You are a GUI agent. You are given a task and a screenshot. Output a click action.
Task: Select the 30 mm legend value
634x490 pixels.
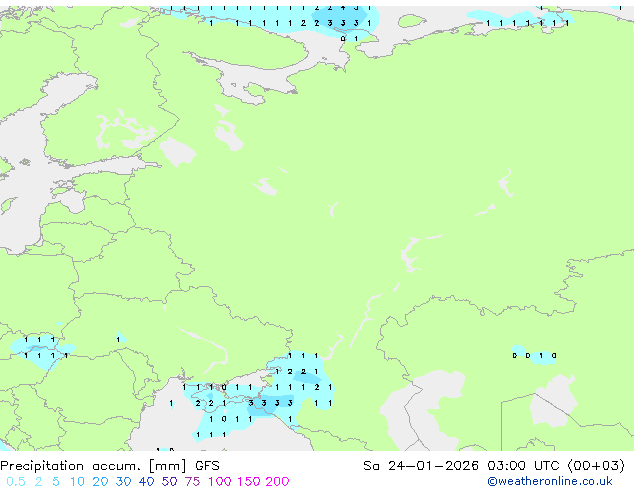[123, 482]
